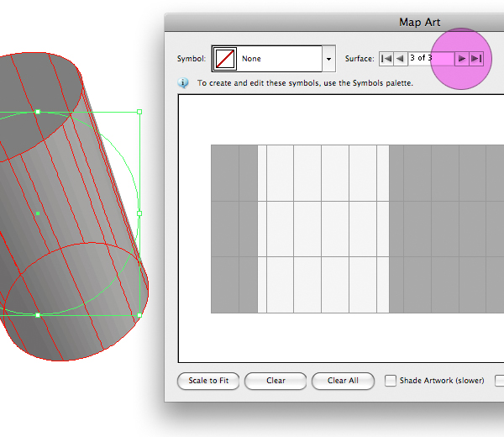Viewport: 504px width, 437px height.
Task: Go to previous surface
Action: pos(401,59)
